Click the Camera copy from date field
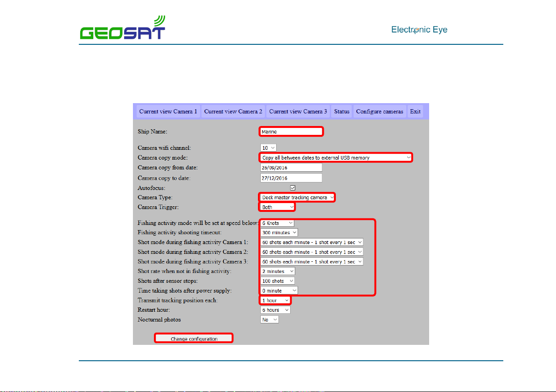 [291, 168]
